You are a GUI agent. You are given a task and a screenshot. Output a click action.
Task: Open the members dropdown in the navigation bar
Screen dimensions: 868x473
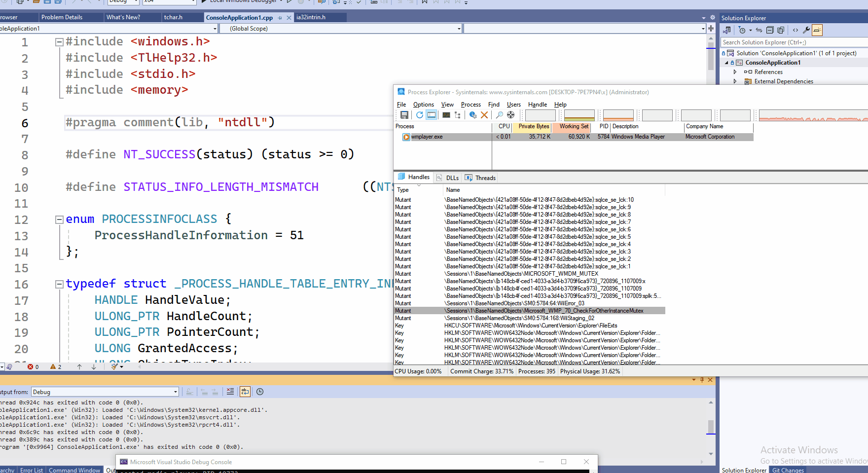pyautogui.click(x=585, y=29)
